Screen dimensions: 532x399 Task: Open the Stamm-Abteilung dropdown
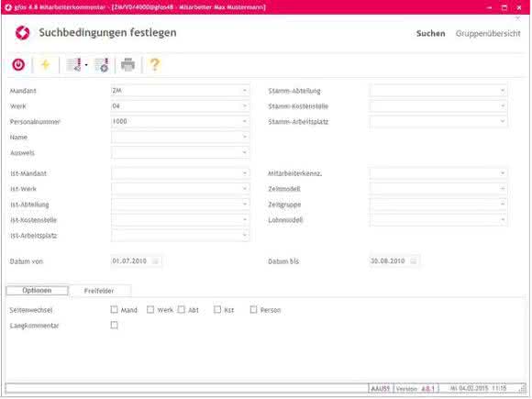[503, 91]
